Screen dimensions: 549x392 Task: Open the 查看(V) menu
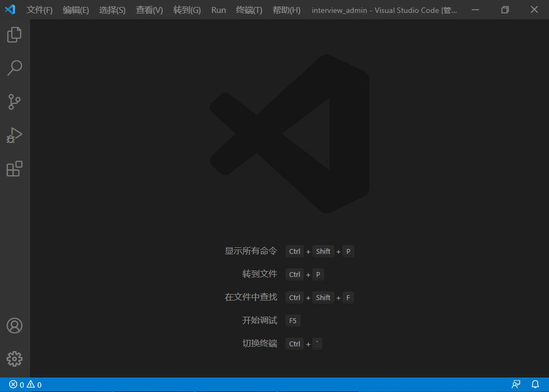pos(149,10)
